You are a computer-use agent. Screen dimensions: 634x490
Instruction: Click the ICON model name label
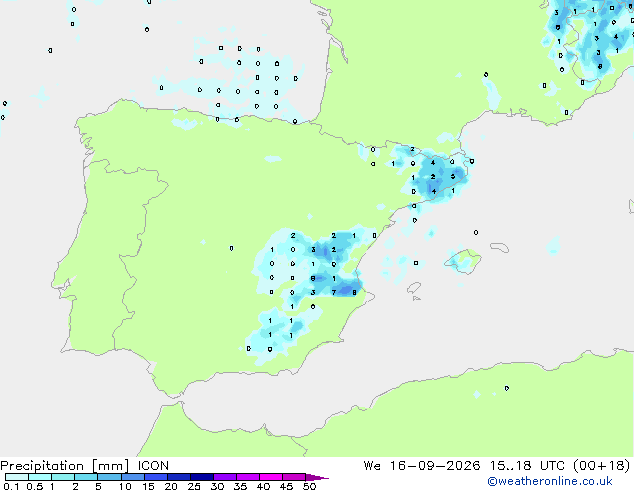click(153, 466)
